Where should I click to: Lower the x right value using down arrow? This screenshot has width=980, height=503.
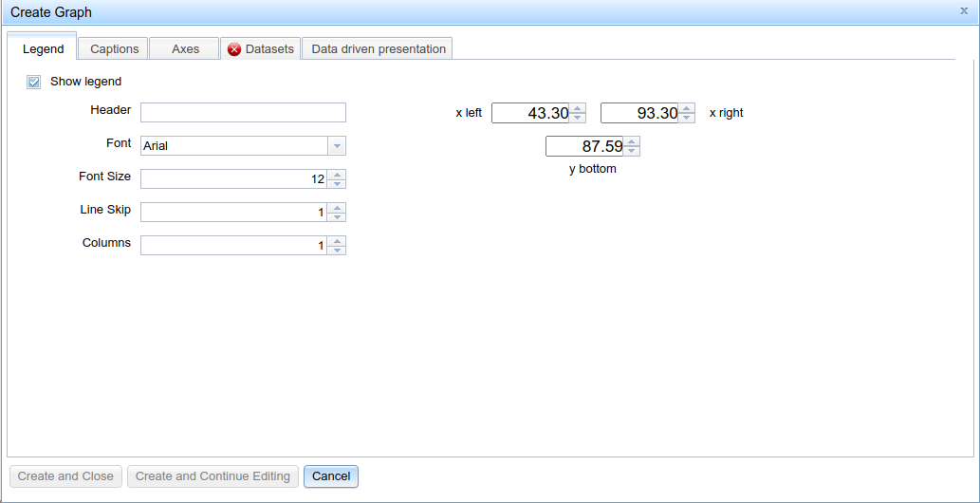[687, 118]
